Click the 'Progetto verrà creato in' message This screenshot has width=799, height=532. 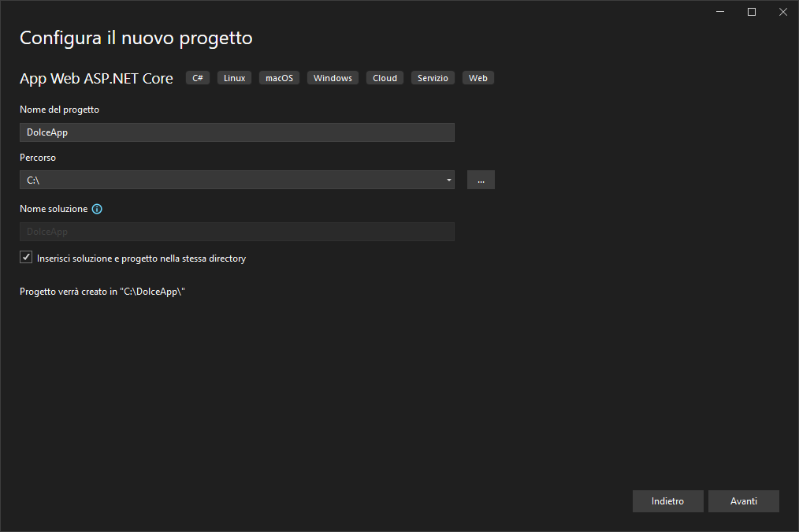pos(102,292)
